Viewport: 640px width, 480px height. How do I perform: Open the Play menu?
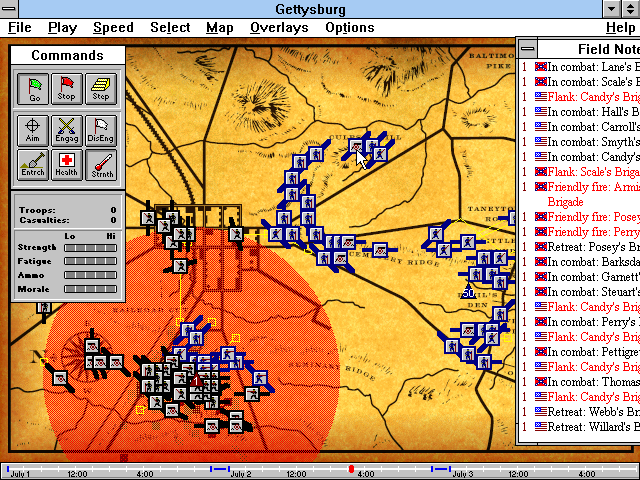tap(62, 28)
